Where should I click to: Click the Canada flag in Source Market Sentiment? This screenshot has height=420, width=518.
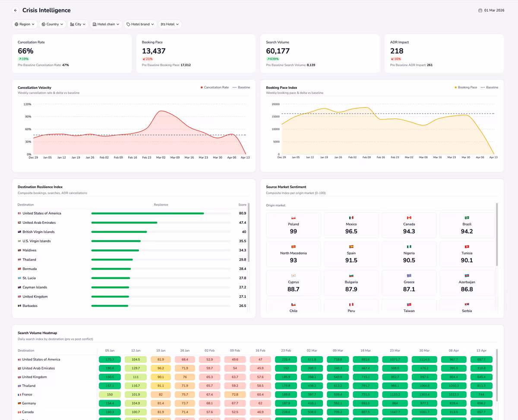coord(409,218)
